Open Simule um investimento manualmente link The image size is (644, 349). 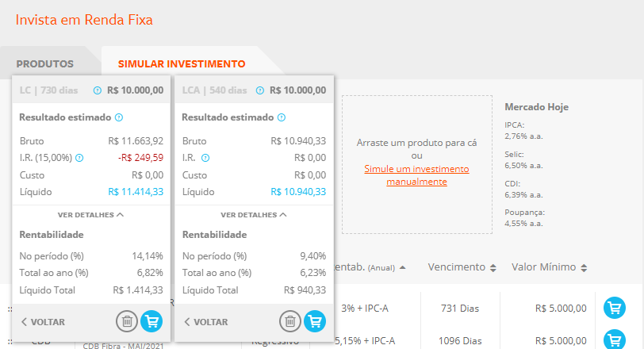[x=416, y=175]
